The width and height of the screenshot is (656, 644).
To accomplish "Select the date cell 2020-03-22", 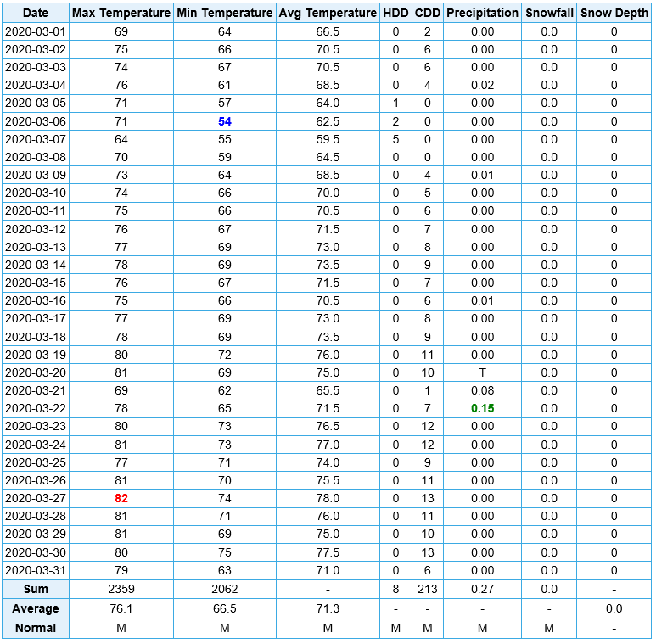I will coord(36,409).
